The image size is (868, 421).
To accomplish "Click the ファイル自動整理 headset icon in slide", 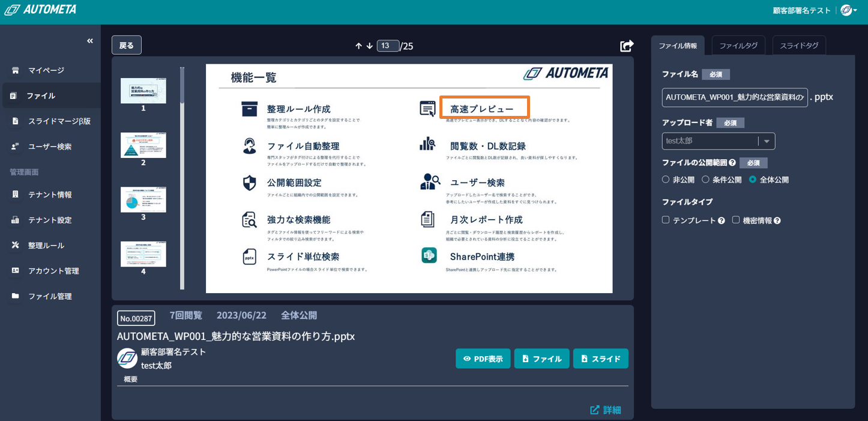I will [250, 146].
